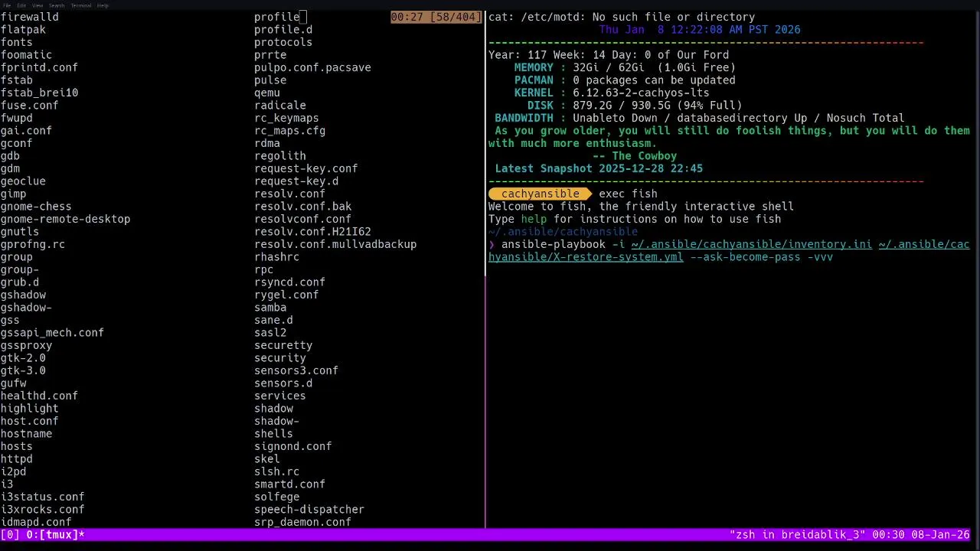
Task: Click 'pulpo.conf.pacsave' entry in listing
Action: tap(312, 67)
